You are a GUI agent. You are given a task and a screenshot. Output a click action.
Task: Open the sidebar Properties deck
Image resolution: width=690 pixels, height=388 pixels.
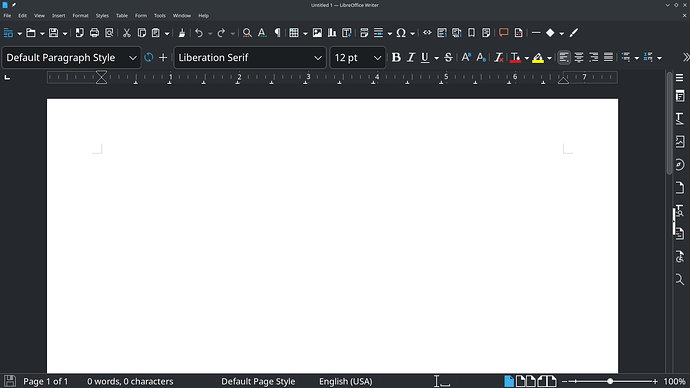click(x=680, y=96)
